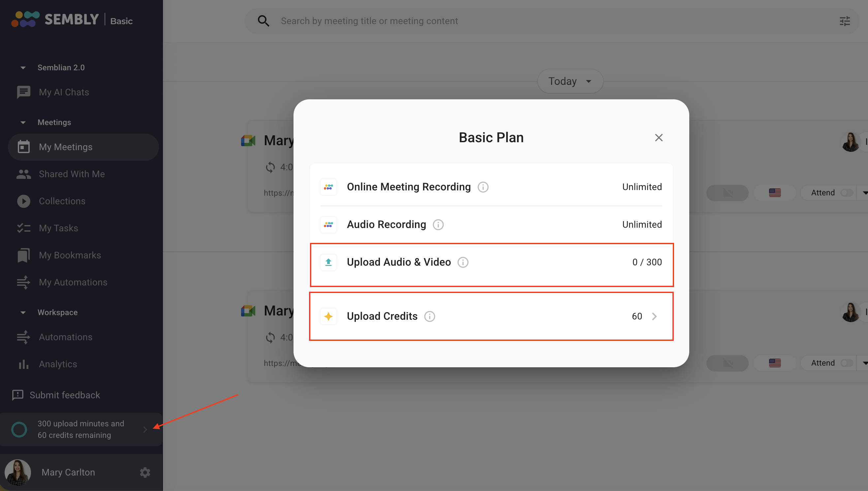Click the info icon beside Upload Audio & Video

click(463, 262)
